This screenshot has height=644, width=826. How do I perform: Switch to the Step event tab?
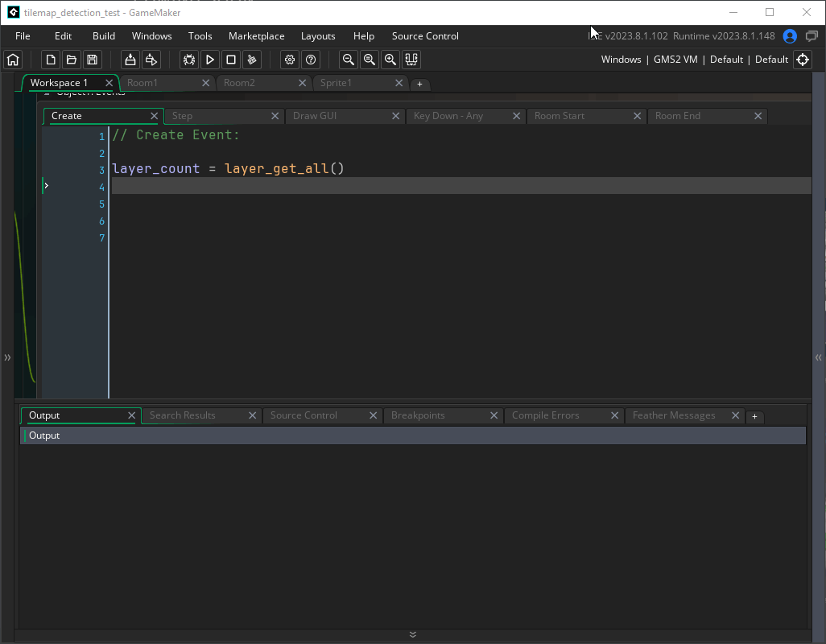click(x=182, y=115)
